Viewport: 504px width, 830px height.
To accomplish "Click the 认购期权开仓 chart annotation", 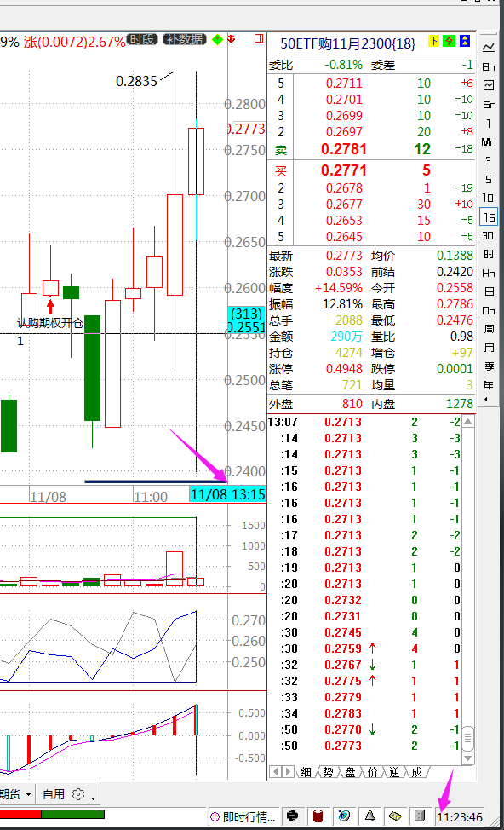I will pos(49,323).
